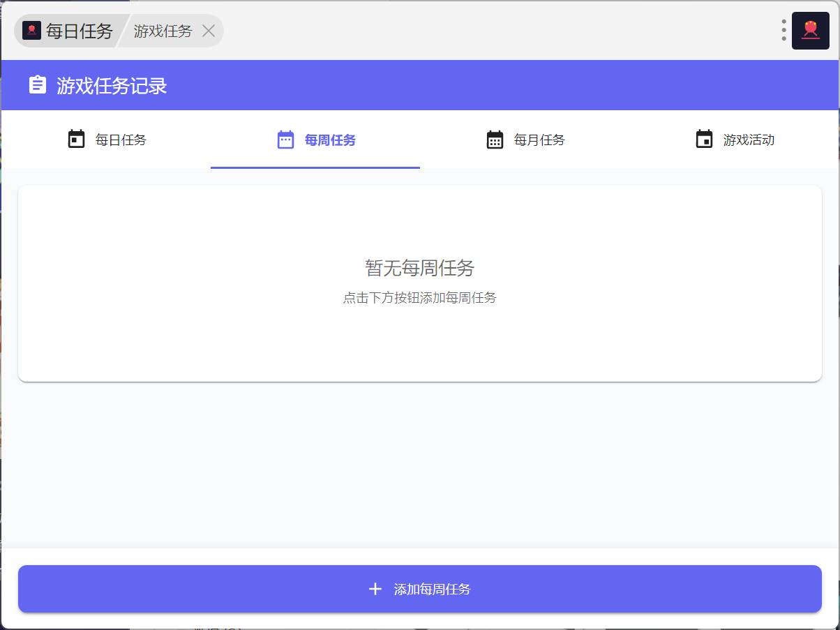Select the 游戏任务 window tab

pyautogui.click(x=163, y=31)
